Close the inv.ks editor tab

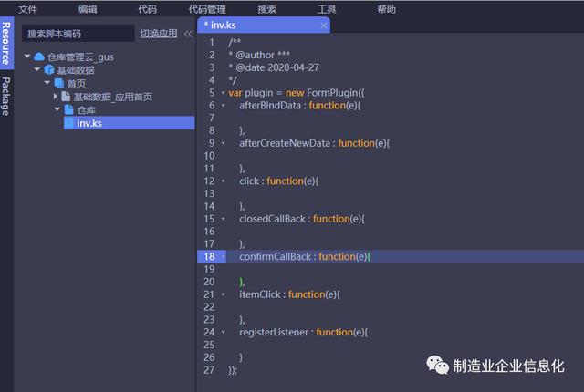point(324,26)
